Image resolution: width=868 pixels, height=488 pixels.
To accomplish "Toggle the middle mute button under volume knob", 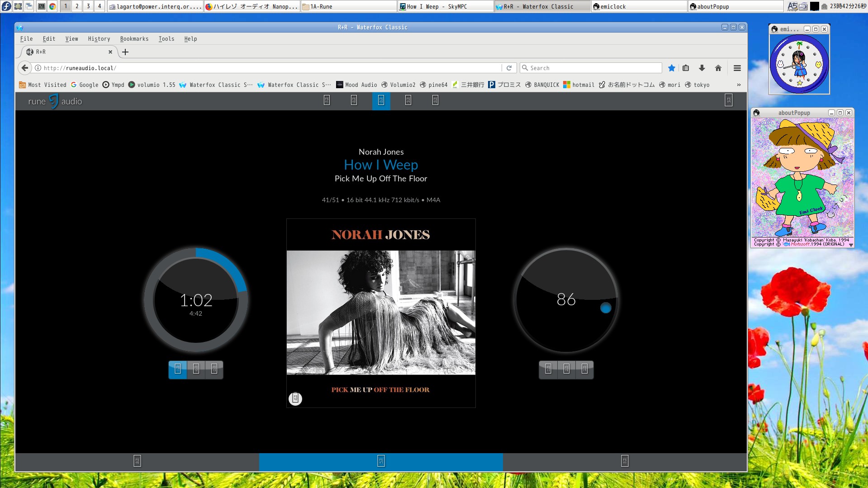I will pyautogui.click(x=566, y=370).
